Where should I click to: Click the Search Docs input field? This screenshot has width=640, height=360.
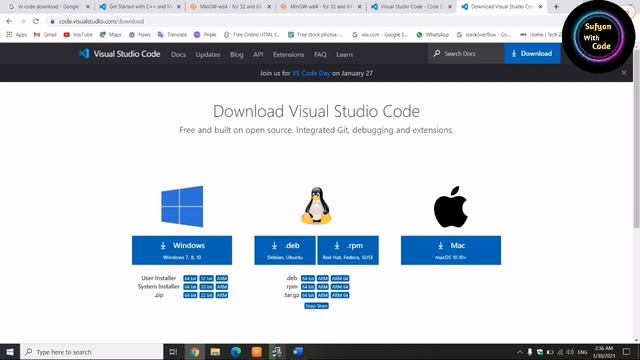click(466, 53)
